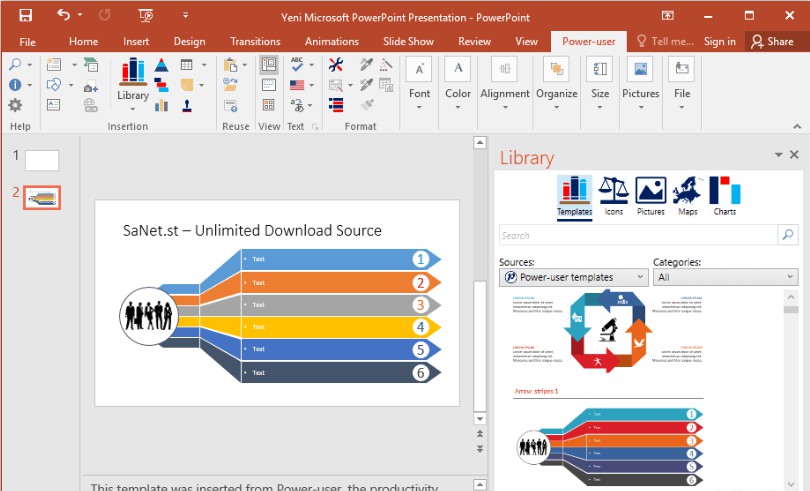810x491 pixels.
Task: Click the magnifier search icon in Library
Action: [787, 235]
